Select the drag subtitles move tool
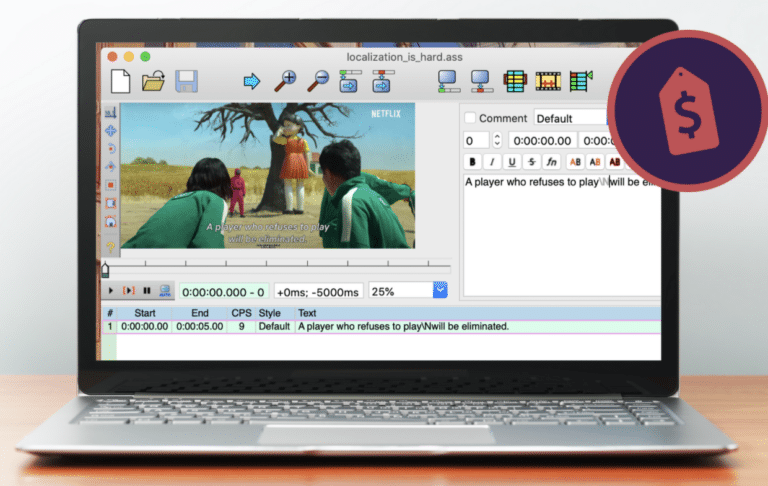This screenshot has width=768, height=486. coord(111,131)
